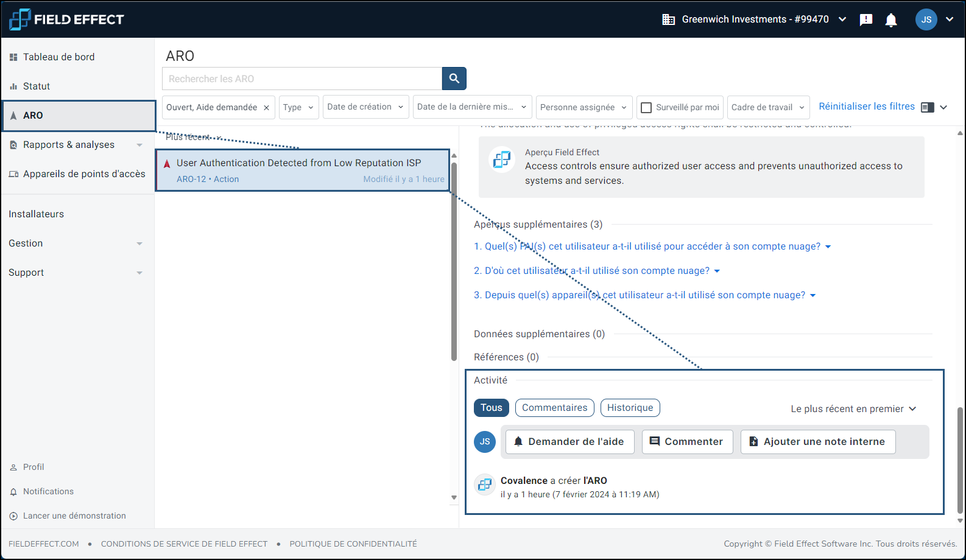Click the Covalence activity avatar icon
Screen dimensions: 966x560
click(485, 485)
